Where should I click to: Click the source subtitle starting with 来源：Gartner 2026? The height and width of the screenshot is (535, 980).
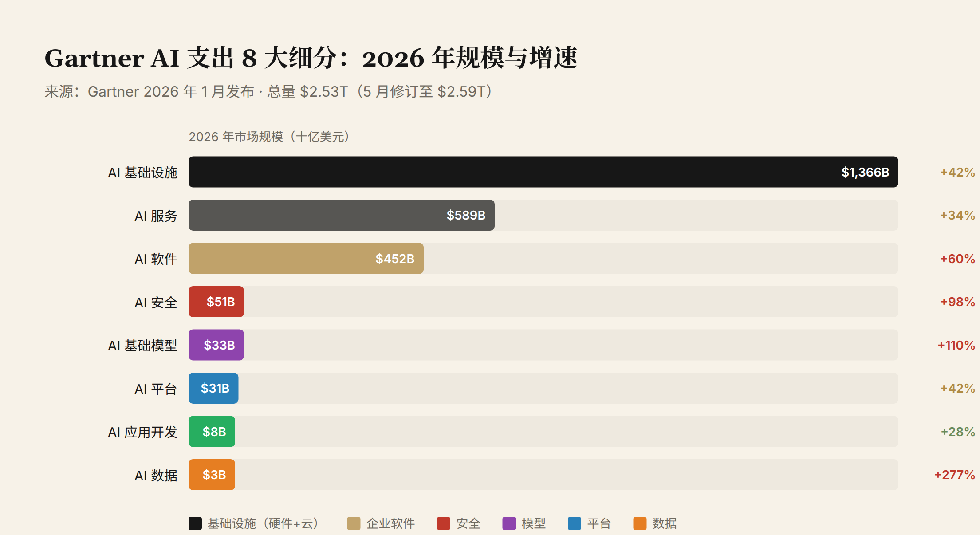[x=269, y=91]
